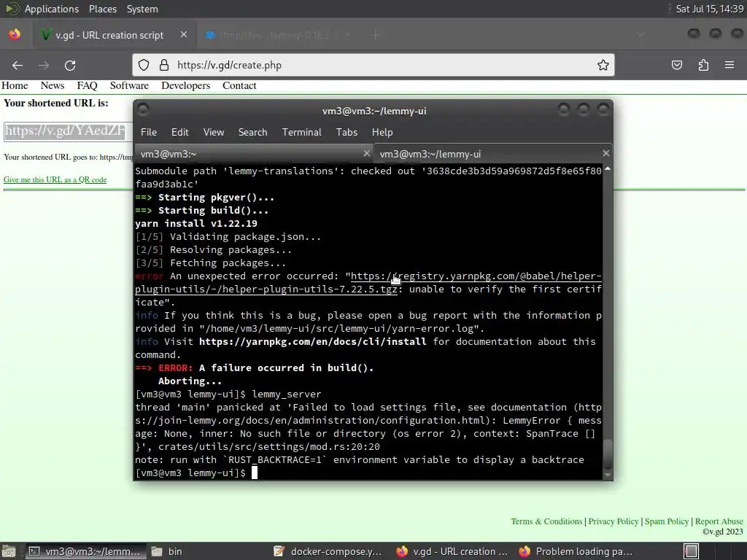
Task: Click the yarnpkg.com/en/docs/cli/install URL in terminal
Action: pyautogui.click(x=312, y=342)
